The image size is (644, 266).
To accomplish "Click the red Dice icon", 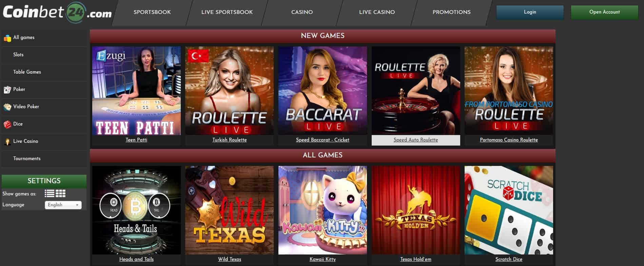I will point(7,125).
